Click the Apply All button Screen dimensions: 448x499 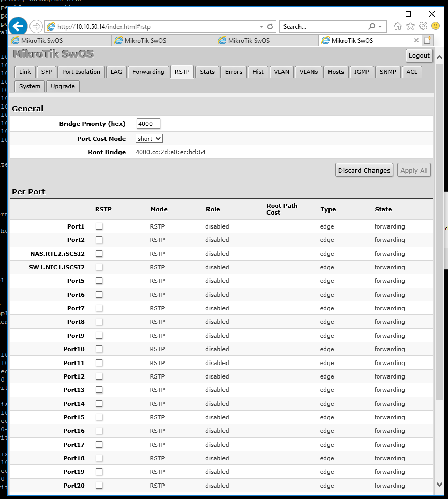(x=414, y=170)
